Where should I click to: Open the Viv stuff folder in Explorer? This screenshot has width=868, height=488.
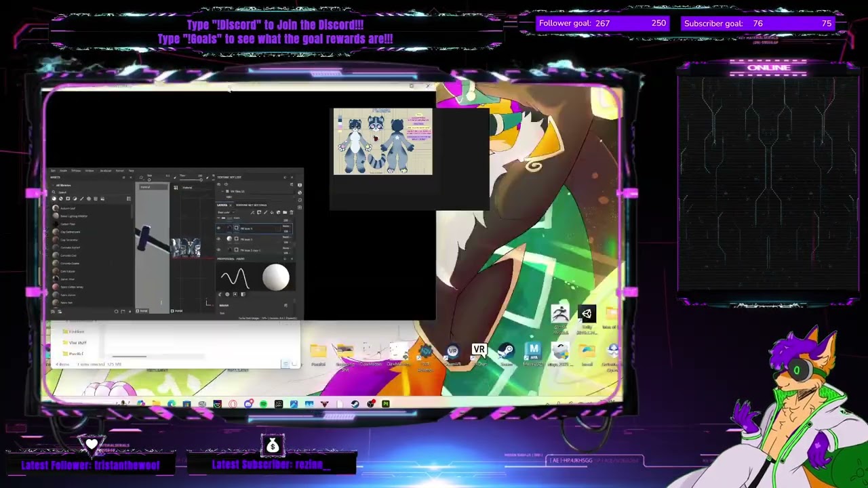pyautogui.click(x=73, y=342)
